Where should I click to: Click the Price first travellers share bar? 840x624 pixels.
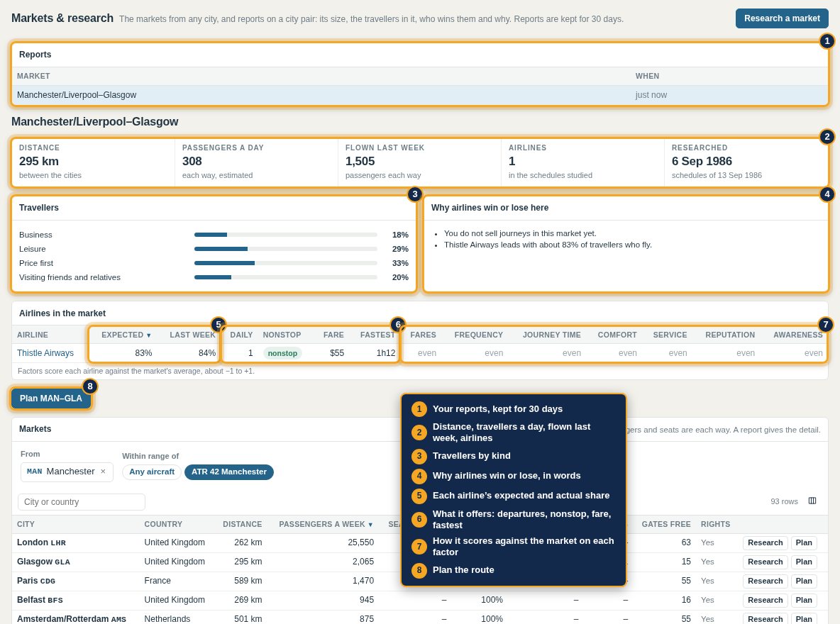(x=285, y=263)
